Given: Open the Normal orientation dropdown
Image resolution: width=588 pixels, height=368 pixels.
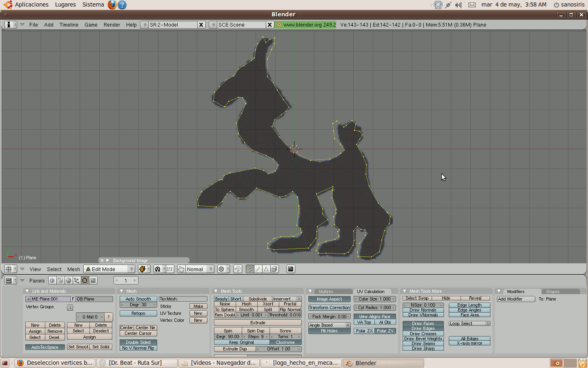Looking at the screenshot, I should (200, 269).
